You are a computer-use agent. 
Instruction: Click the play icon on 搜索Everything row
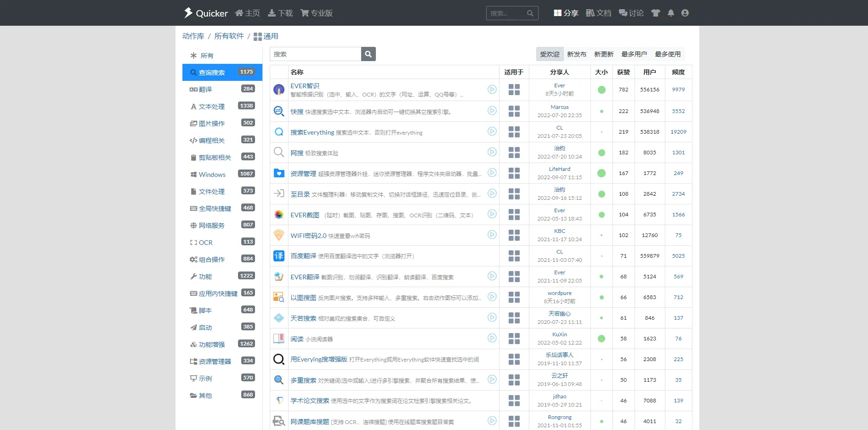tap(492, 131)
